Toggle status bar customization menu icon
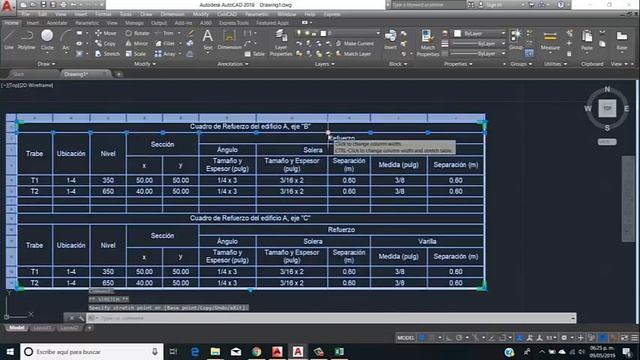 click(634, 338)
